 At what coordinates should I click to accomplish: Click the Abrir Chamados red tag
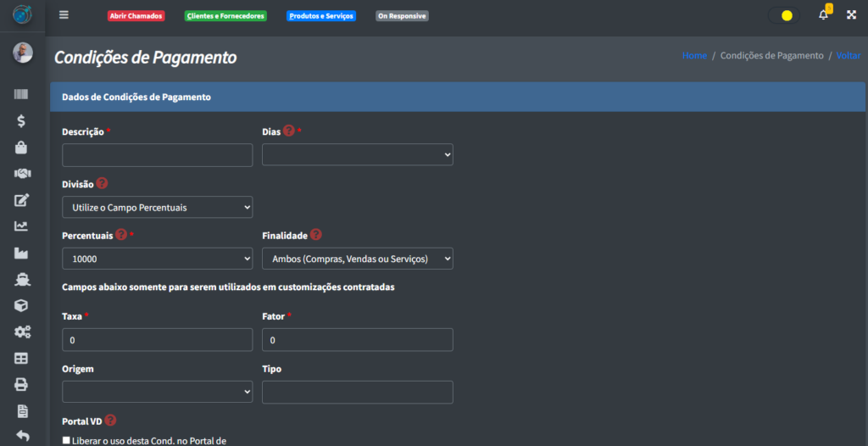[x=136, y=16]
